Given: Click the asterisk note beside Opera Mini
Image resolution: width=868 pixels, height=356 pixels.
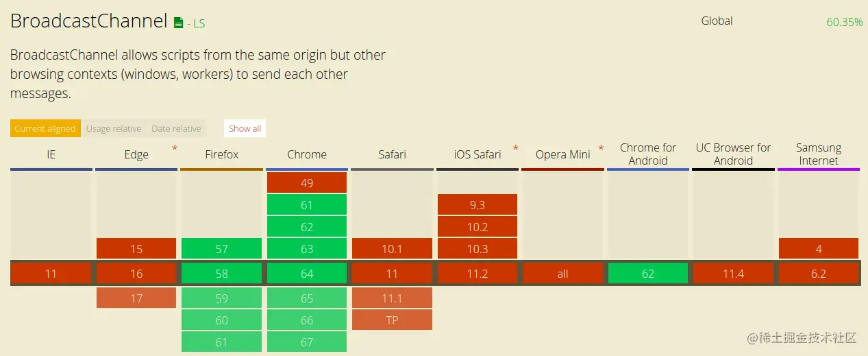Looking at the screenshot, I should pyautogui.click(x=601, y=148).
